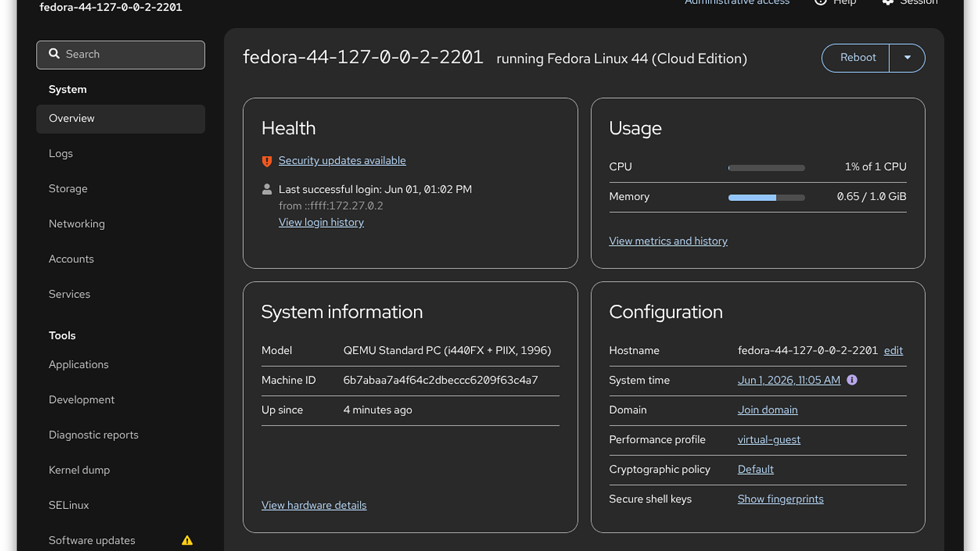
Task: Click the Reboot button
Action: pyautogui.click(x=856, y=58)
